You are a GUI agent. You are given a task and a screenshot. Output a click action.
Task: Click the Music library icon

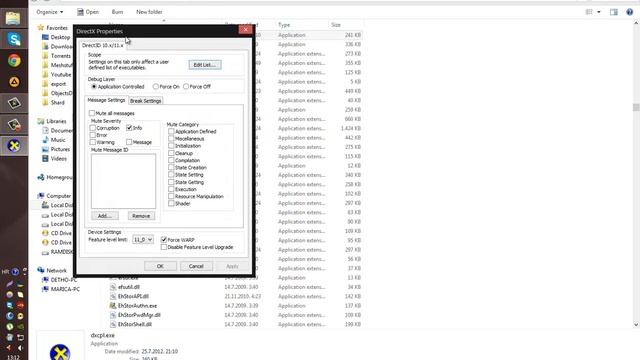pyautogui.click(x=45, y=140)
